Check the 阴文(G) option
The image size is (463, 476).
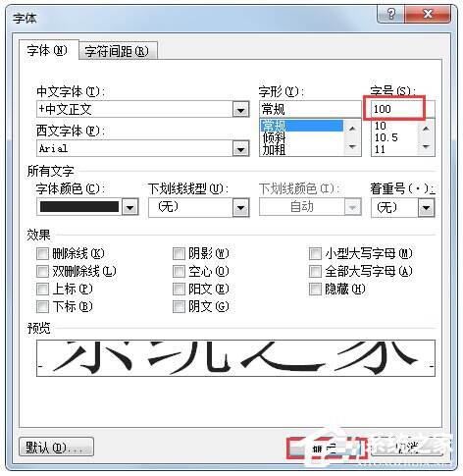coord(179,306)
